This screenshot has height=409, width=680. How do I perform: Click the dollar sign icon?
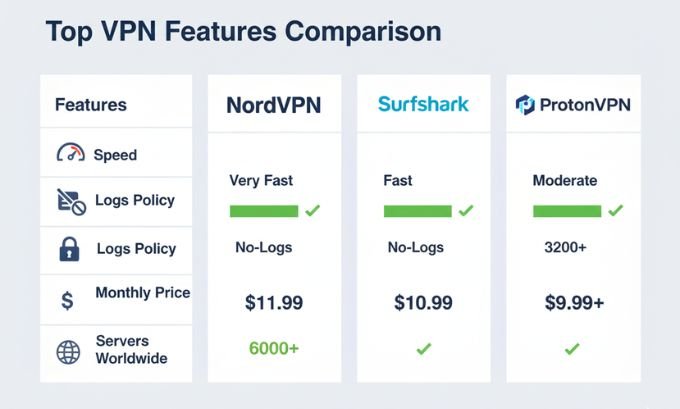tap(66, 299)
